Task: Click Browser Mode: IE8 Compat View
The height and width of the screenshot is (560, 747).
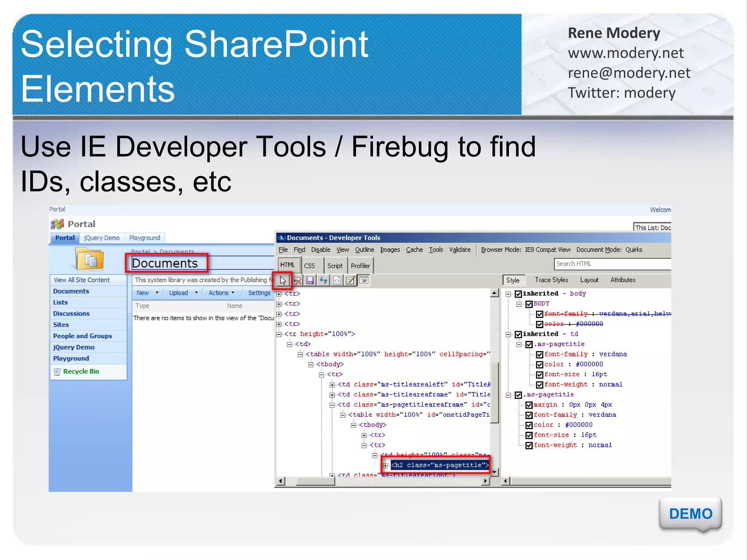Action: [526, 250]
